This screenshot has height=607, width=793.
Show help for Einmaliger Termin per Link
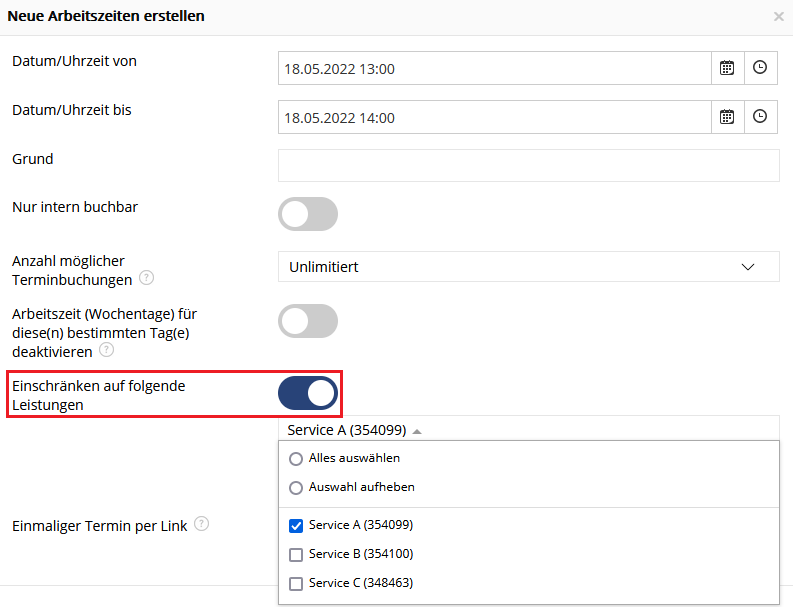click(201, 524)
